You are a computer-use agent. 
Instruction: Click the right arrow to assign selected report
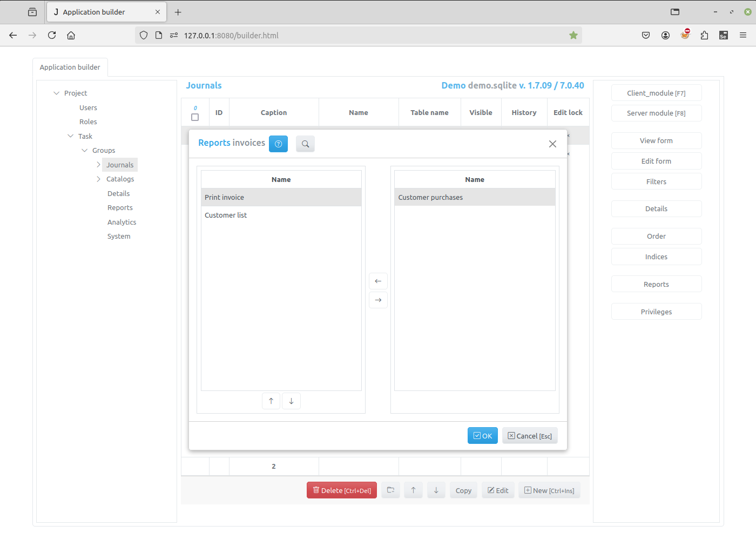pyautogui.click(x=378, y=300)
